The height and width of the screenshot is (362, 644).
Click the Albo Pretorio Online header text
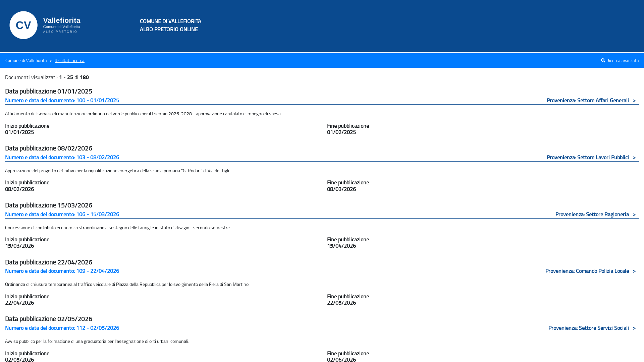tap(169, 29)
